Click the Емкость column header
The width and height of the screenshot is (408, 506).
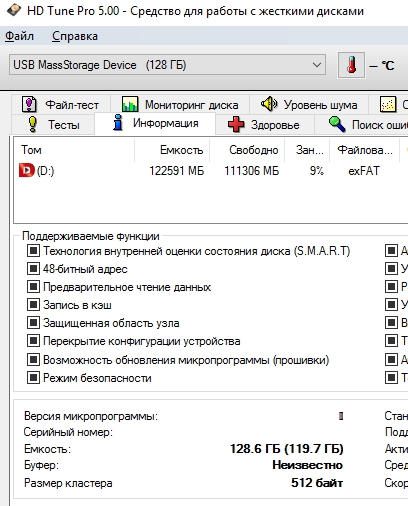[172, 150]
